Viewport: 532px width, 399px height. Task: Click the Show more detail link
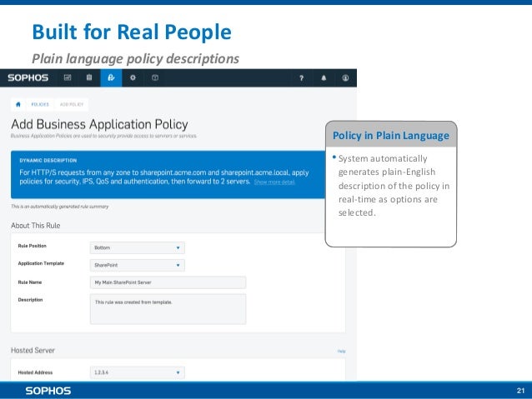(274, 182)
